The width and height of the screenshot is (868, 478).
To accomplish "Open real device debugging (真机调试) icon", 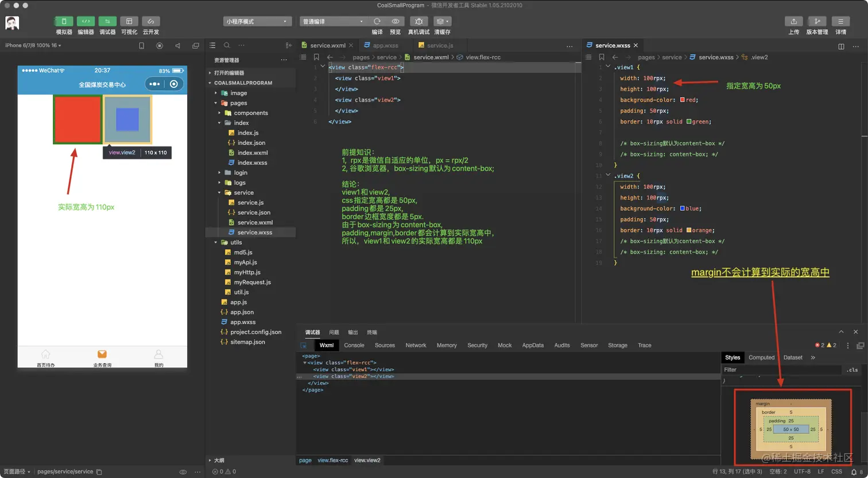I will [418, 21].
